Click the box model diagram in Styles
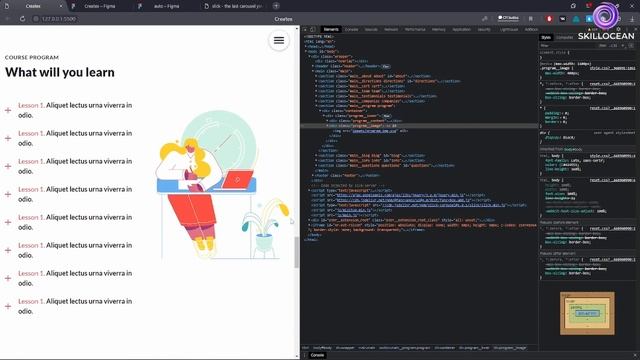The image size is (640, 360). [x=587, y=313]
